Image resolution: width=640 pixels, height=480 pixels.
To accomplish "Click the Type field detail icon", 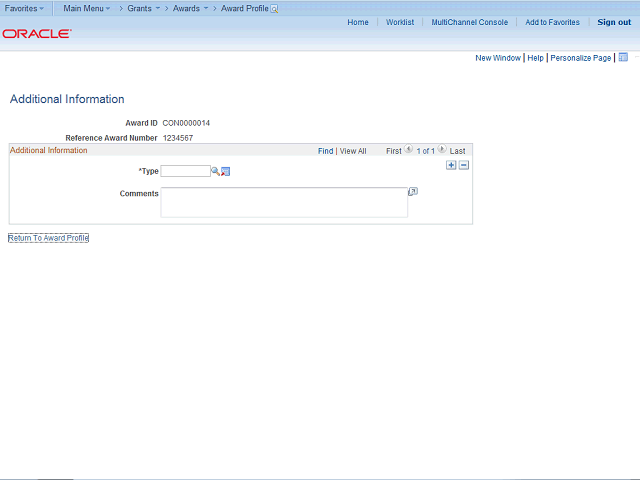I will pyautogui.click(x=225, y=172).
